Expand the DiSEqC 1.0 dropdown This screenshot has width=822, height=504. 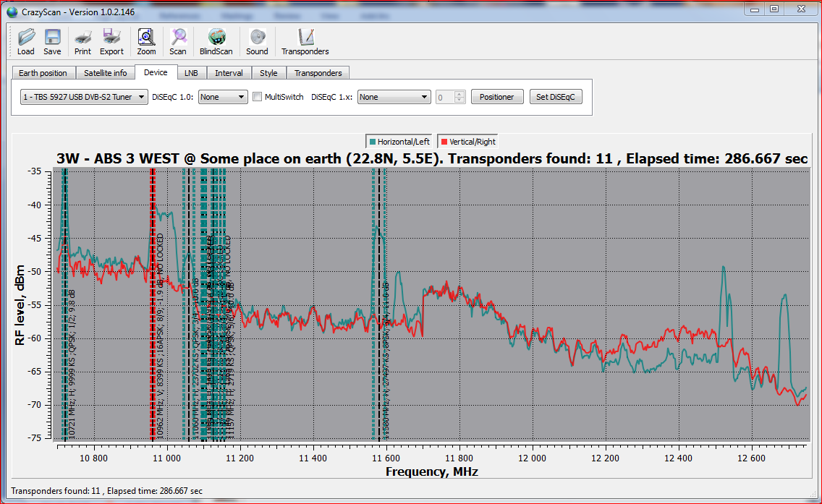(x=223, y=97)
